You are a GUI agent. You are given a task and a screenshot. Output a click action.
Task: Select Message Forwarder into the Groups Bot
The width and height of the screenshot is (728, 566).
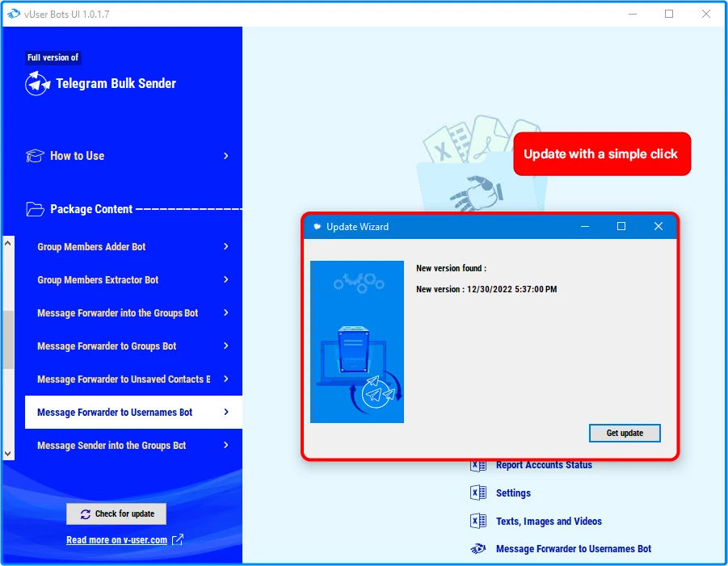(133, 313)
